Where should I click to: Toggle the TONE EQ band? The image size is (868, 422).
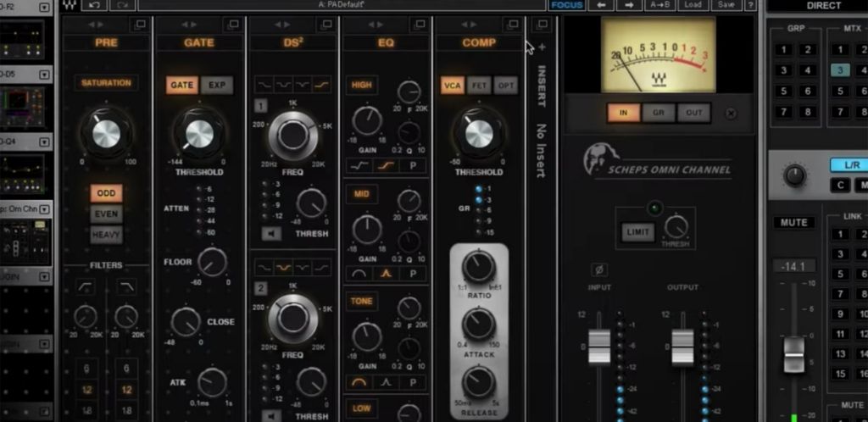click(362, 302)
